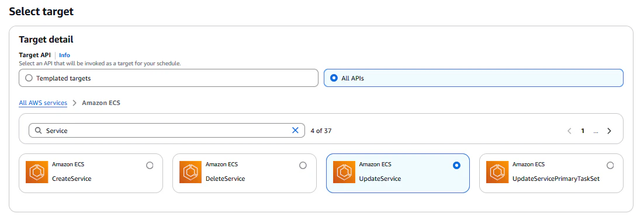
Task: Click the ECS icon on UpdateServicePrimaryTaskSet card
Action: coord(497,172)
